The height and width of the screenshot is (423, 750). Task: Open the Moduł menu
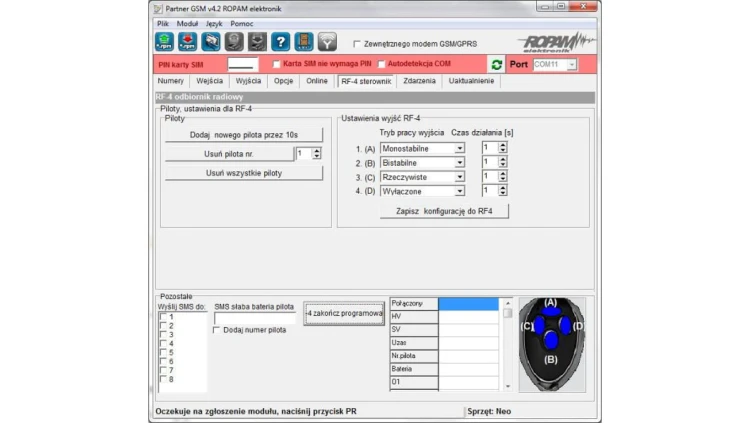pyautogui.click(x=187, y=23)
